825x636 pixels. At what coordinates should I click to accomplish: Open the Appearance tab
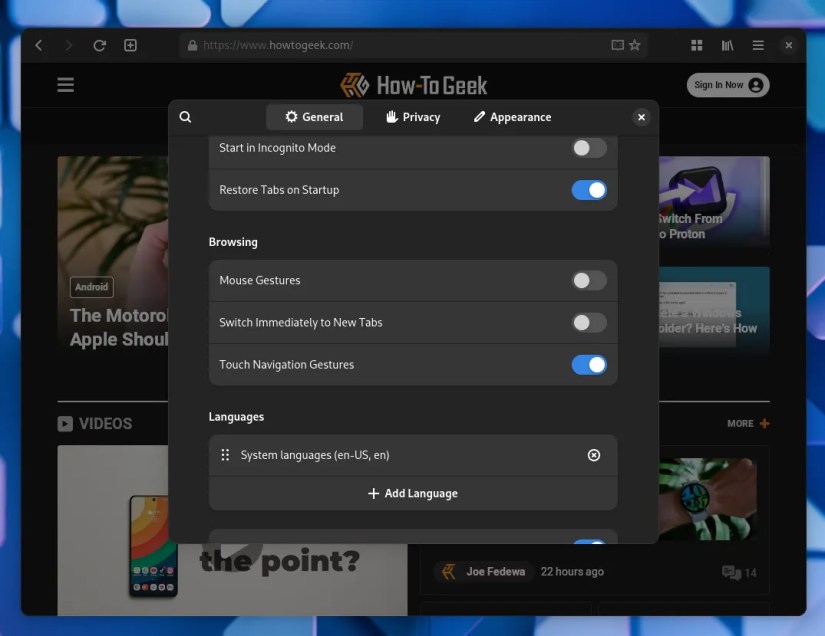(x=512, y=117)
